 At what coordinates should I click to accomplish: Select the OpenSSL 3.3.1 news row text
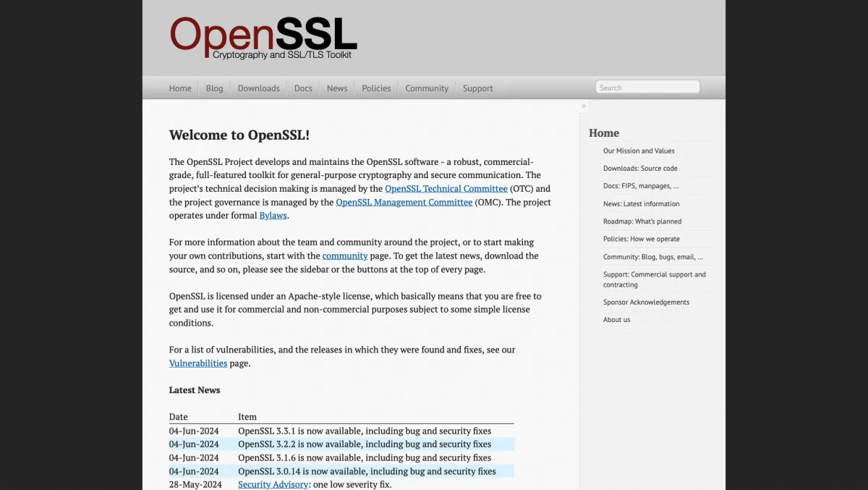point(365,431)
